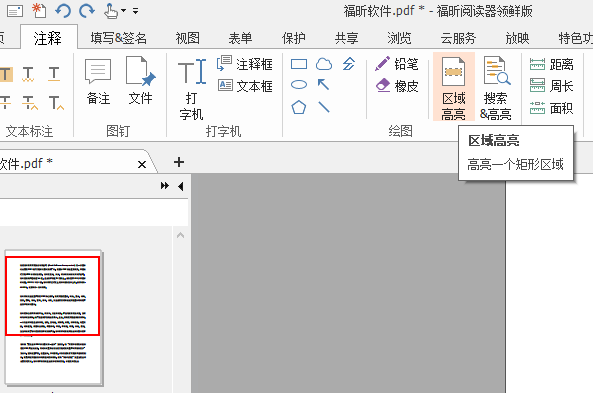Switch to the 注释 (Comment) tab
This screenshot has width=593, height=393.
pos(48,38)
